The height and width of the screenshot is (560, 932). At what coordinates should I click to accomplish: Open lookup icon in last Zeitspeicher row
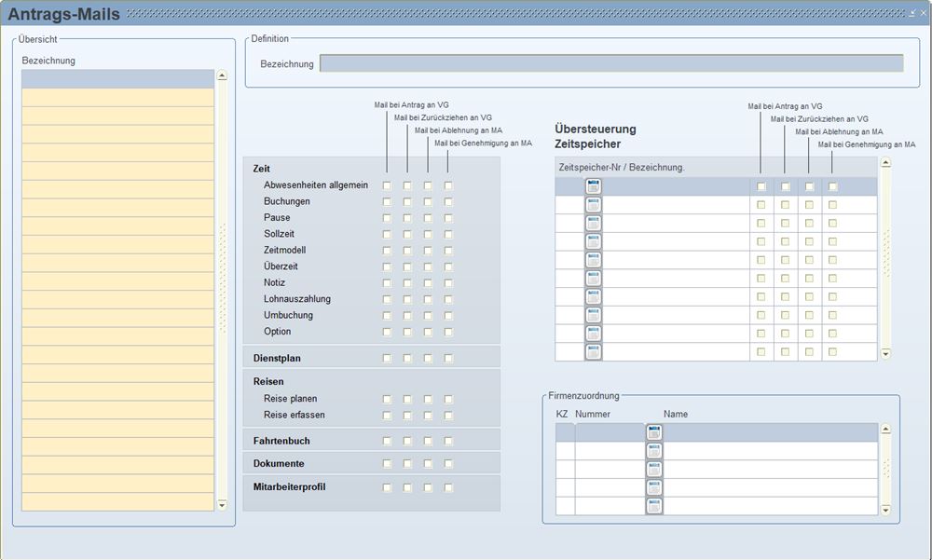[x=593, y=352]
